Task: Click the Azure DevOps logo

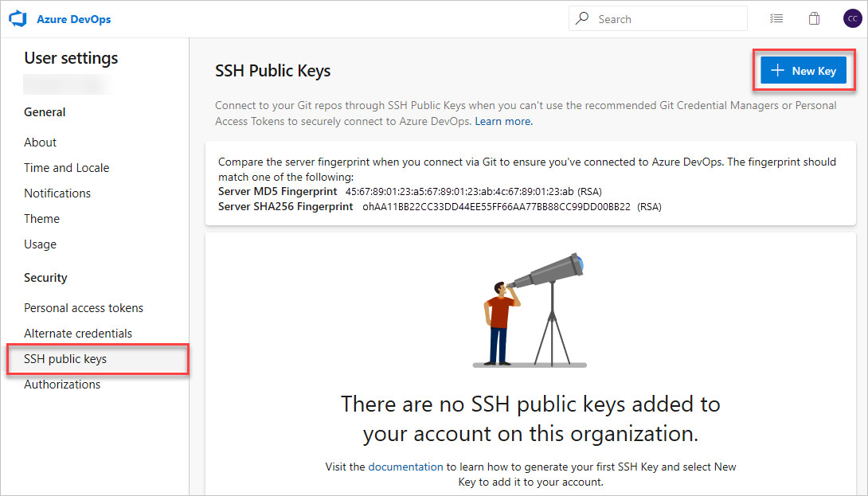Action: pyautogui.click(x=18, y=18)
